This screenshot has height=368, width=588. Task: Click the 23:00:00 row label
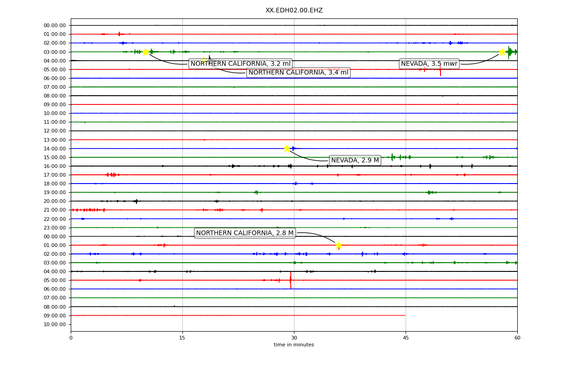55,228
